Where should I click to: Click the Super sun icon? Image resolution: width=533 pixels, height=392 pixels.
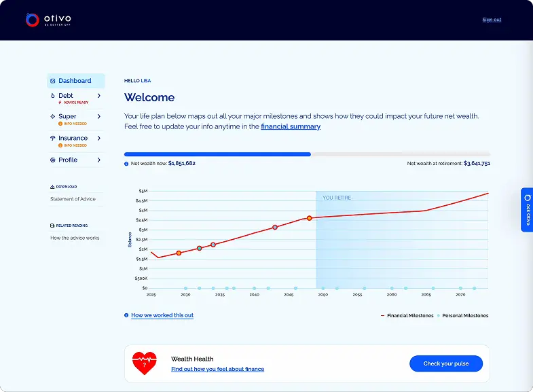coord(53,117)
